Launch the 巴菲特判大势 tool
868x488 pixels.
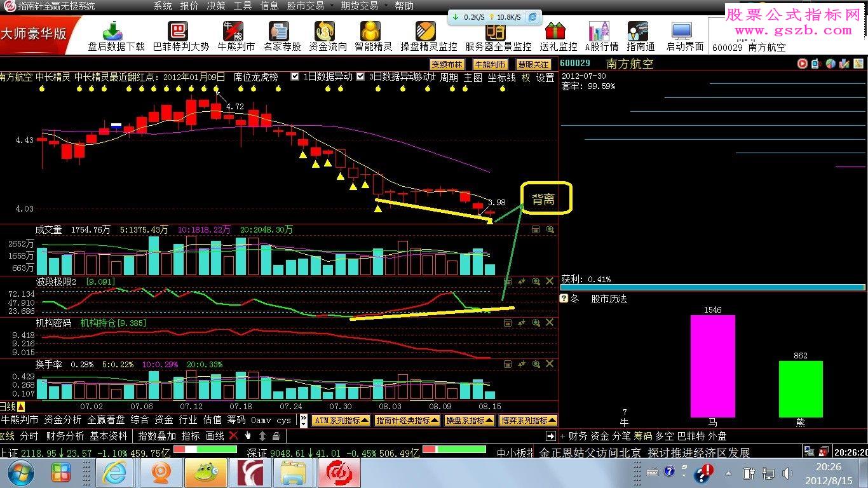click(181, 36)
